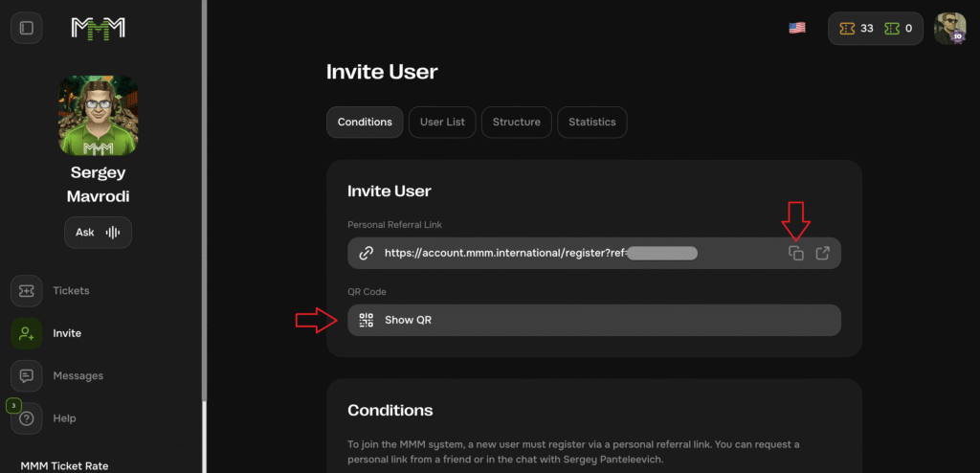Open the User List tab

click(442, 123)
